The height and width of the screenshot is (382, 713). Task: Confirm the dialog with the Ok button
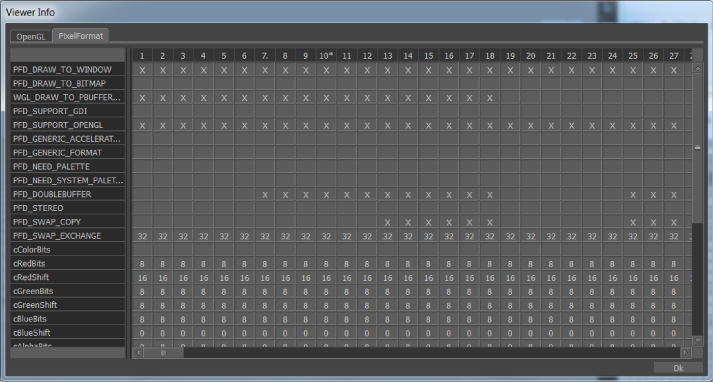[678, 368]
